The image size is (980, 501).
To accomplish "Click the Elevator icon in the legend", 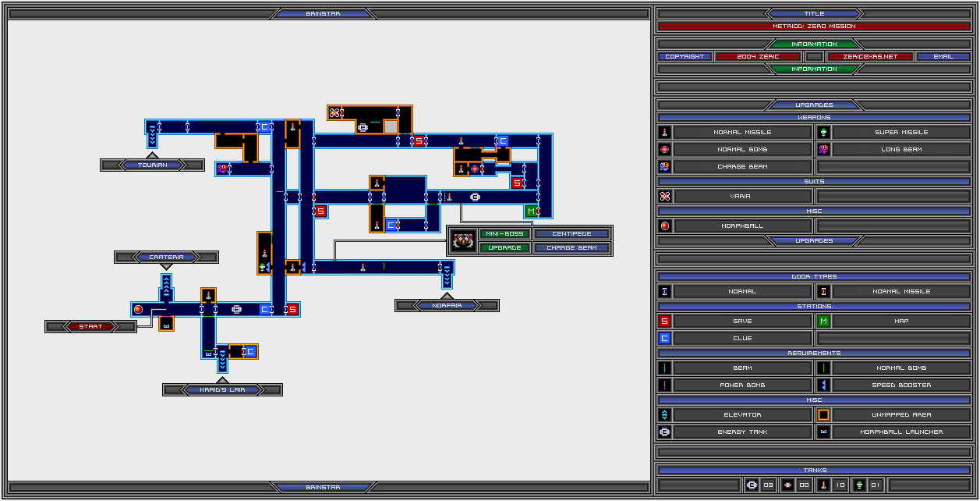I will [664, 415].
